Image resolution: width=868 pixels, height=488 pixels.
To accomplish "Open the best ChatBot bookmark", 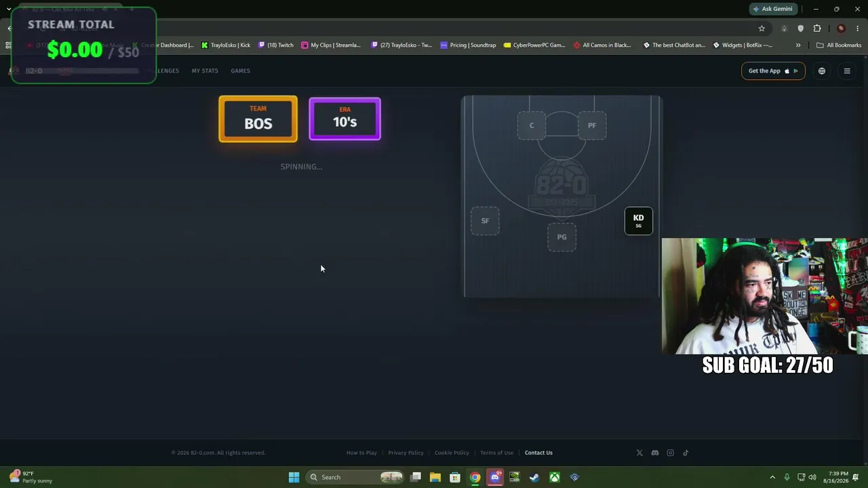I will click(x=674, y=45).
